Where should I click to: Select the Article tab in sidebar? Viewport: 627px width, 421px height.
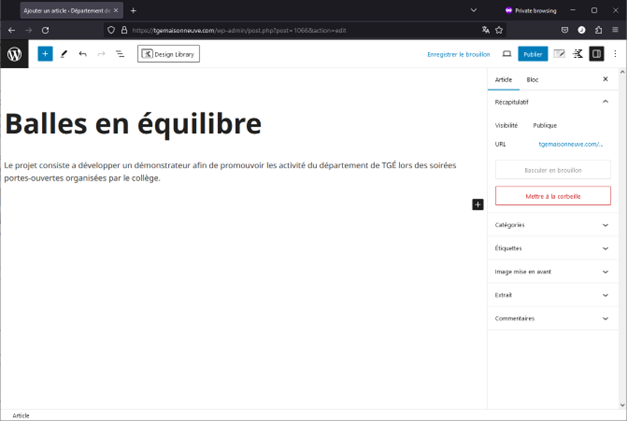tap(504, 79)
